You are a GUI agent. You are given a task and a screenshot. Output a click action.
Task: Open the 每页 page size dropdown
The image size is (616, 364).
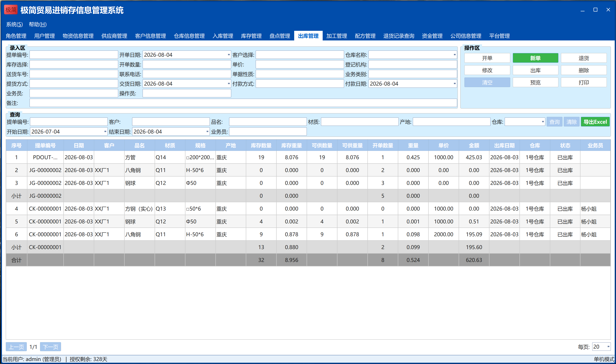click(608, 347)
